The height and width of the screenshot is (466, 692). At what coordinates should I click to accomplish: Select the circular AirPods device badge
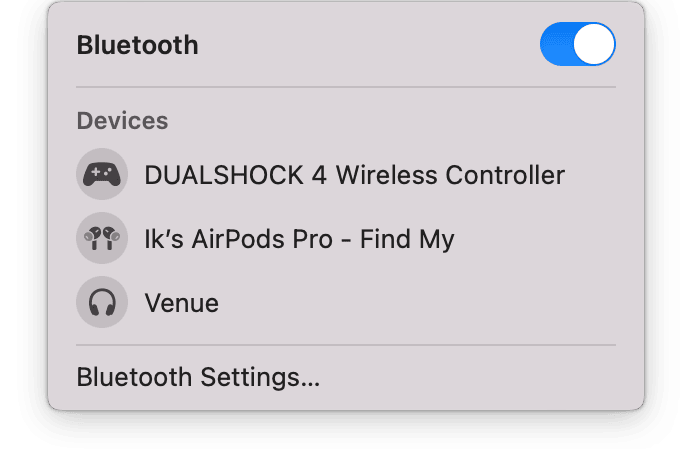point(102,238)
